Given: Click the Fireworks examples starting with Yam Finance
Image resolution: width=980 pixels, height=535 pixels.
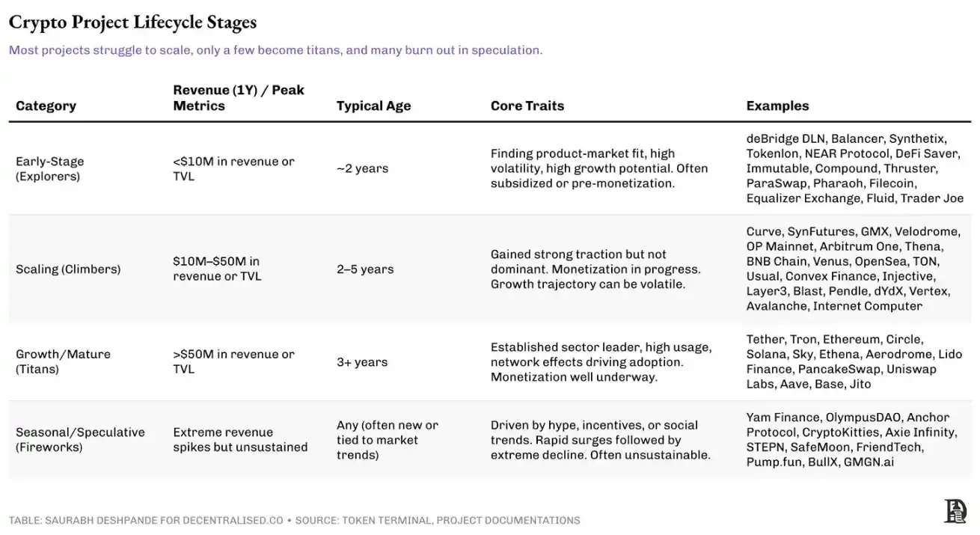Looking at the screenshot, I should click(851, 439).
